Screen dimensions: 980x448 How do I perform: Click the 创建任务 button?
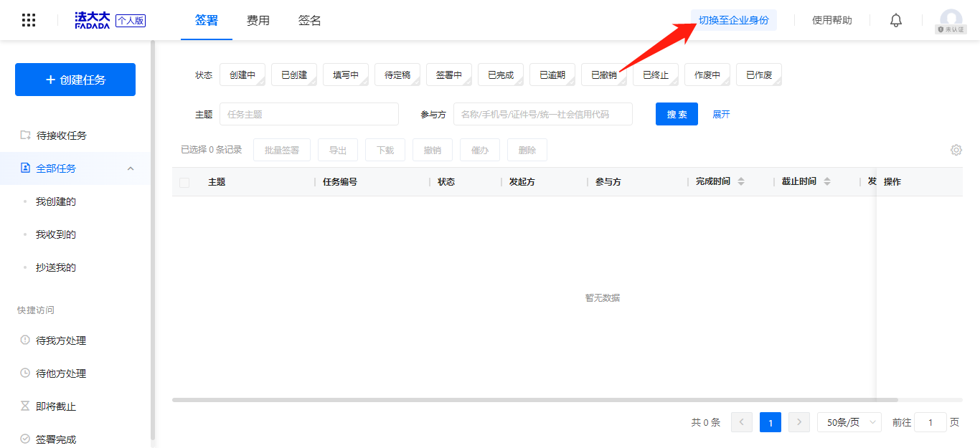(75, 80)
